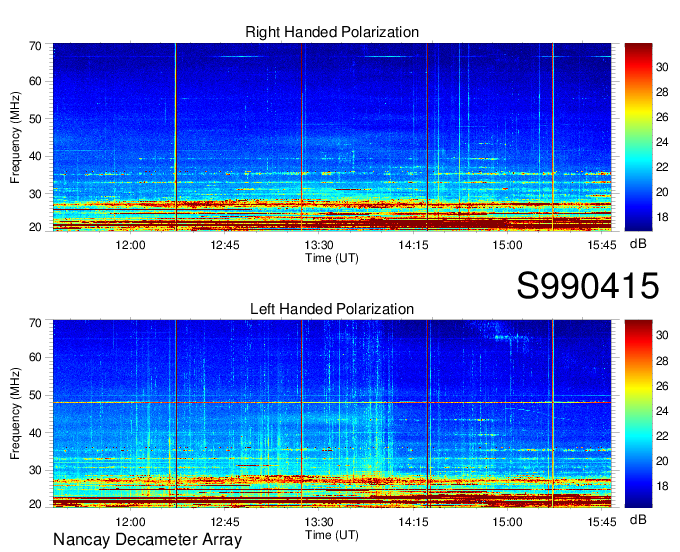Image resolution: width=680 pixels, height=552 pixels.
Task: Click the 13:30 time tick under Right Handed plot
Action: pyautogui.click(x=319, y=245)
